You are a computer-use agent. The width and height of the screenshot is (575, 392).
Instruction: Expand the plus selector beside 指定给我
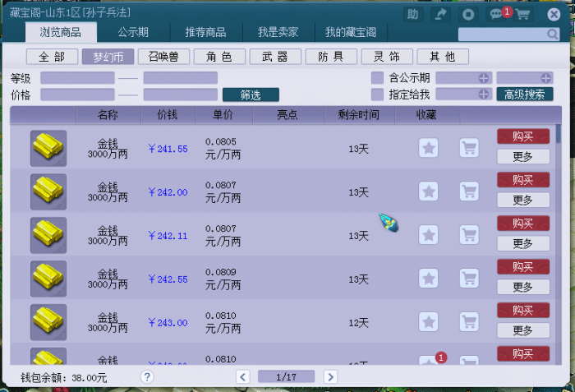(x=483, y=95)
